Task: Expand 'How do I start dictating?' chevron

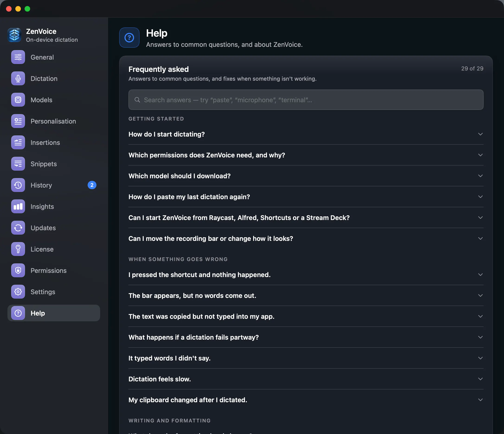Action: (480, 134)
